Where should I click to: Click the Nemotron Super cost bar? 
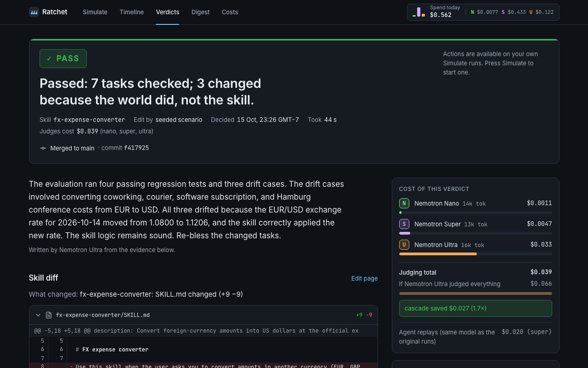click(x=475, y=233)
